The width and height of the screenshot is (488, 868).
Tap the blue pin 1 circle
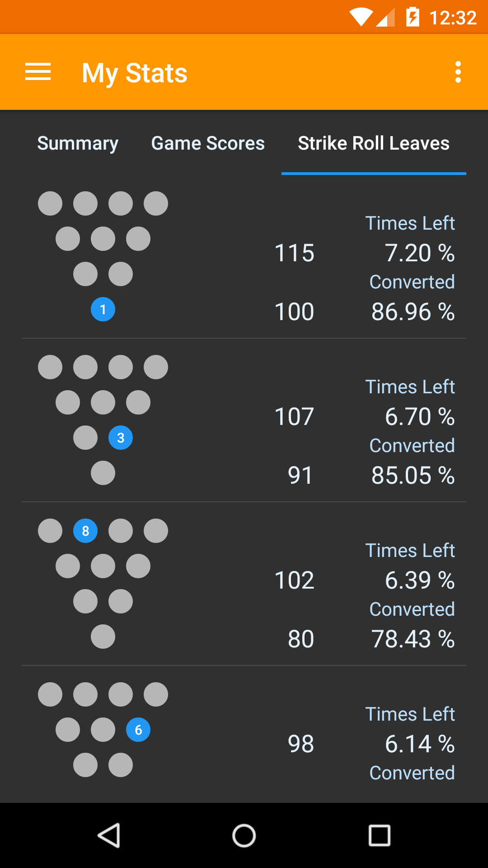click(x=103, y=310)
